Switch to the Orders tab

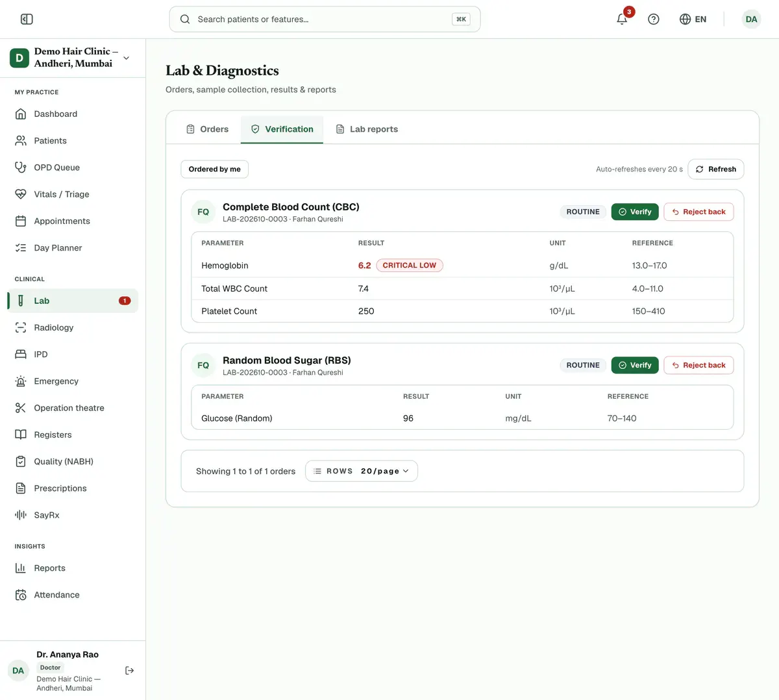(208, 129)
